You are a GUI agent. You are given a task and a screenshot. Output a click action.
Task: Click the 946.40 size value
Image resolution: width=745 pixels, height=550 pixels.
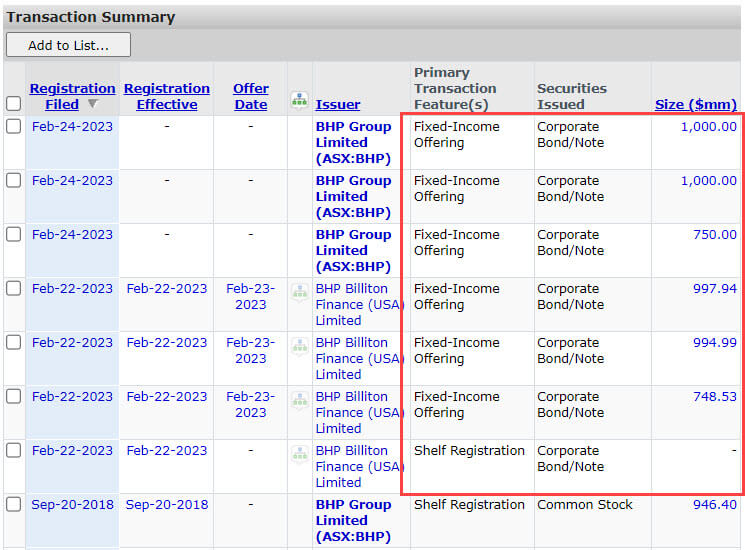coord(715,504)
